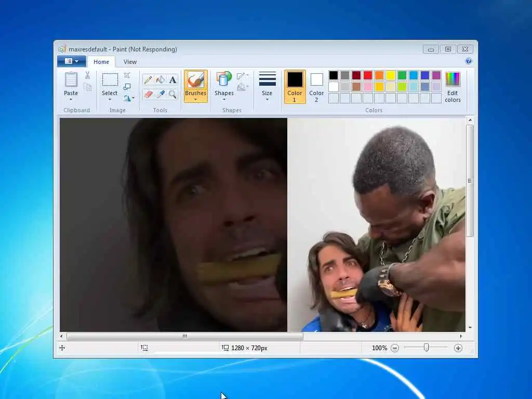Click the Rotate or flip icon
The width and height of the screenshot is (532, 399).
(x=127, y=98)
